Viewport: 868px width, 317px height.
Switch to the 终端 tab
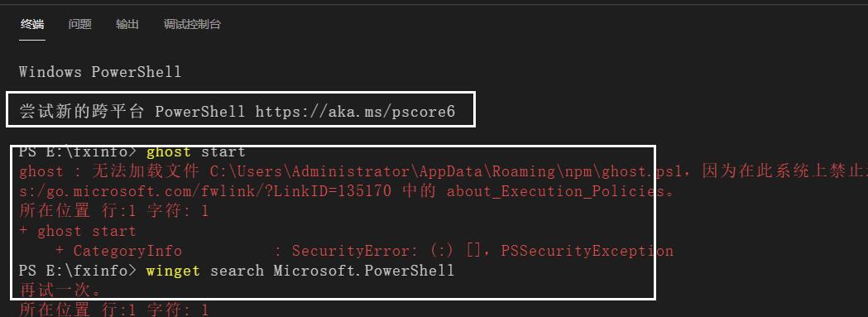(x=32, y=24)
